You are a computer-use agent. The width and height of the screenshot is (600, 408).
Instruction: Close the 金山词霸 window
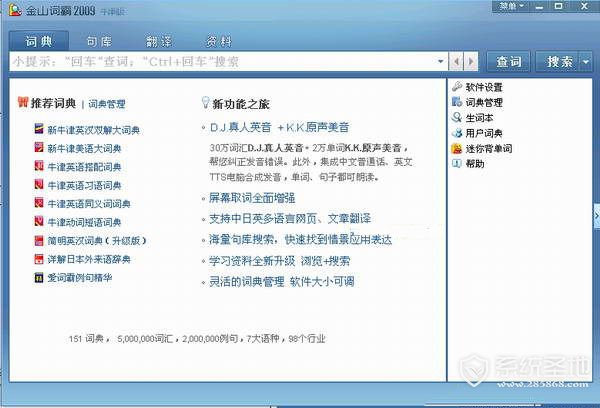(584, 6)
